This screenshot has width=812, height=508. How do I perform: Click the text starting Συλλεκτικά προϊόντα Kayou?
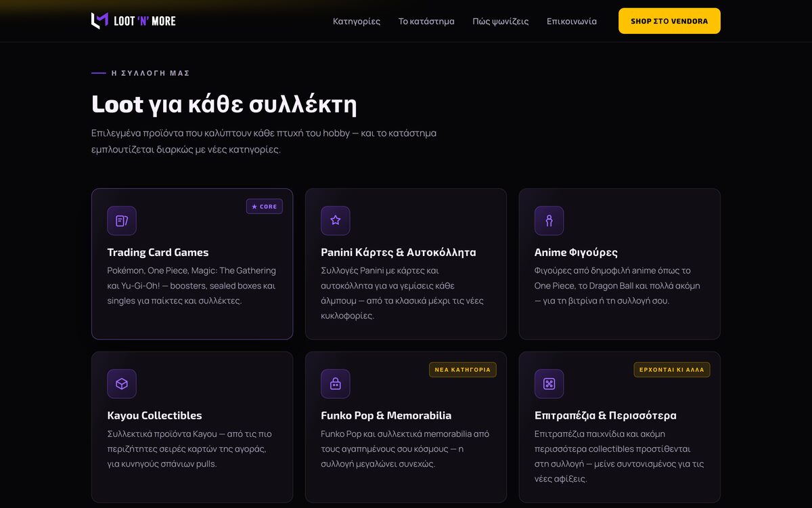189,449
